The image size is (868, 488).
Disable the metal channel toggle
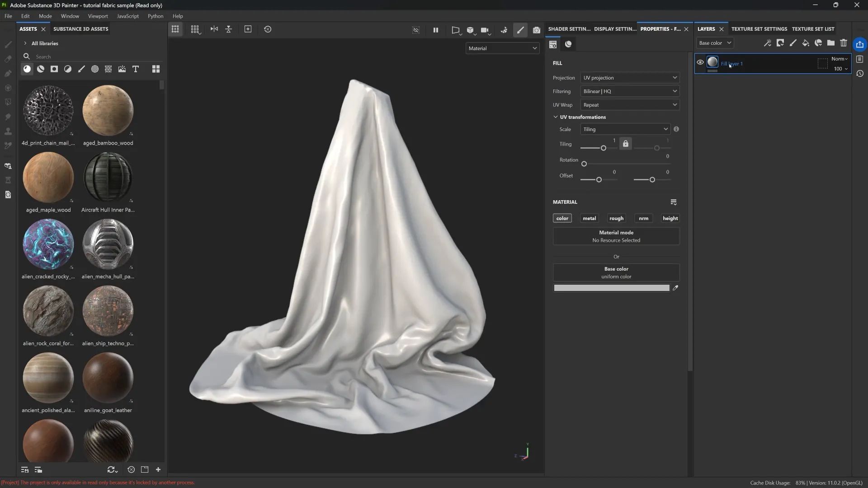point(589,218)
